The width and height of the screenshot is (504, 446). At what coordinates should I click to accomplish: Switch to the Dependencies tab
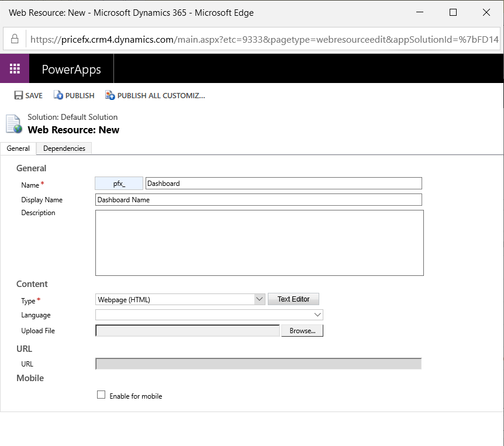(64, 148)
